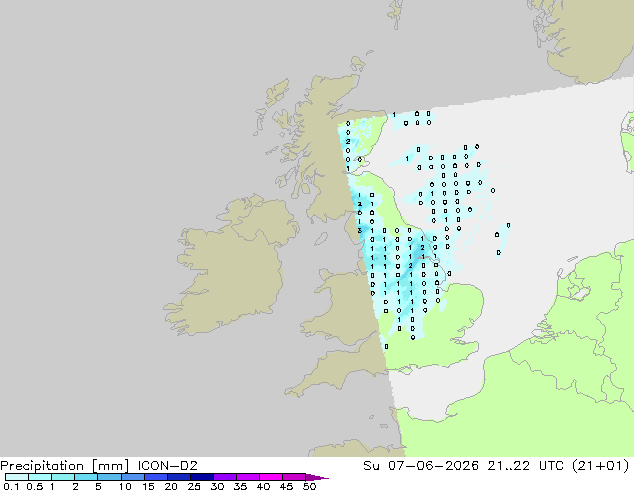Click the legend value '30'
Image resolution: width=634 pixels, height=490 pixels.
217,486
